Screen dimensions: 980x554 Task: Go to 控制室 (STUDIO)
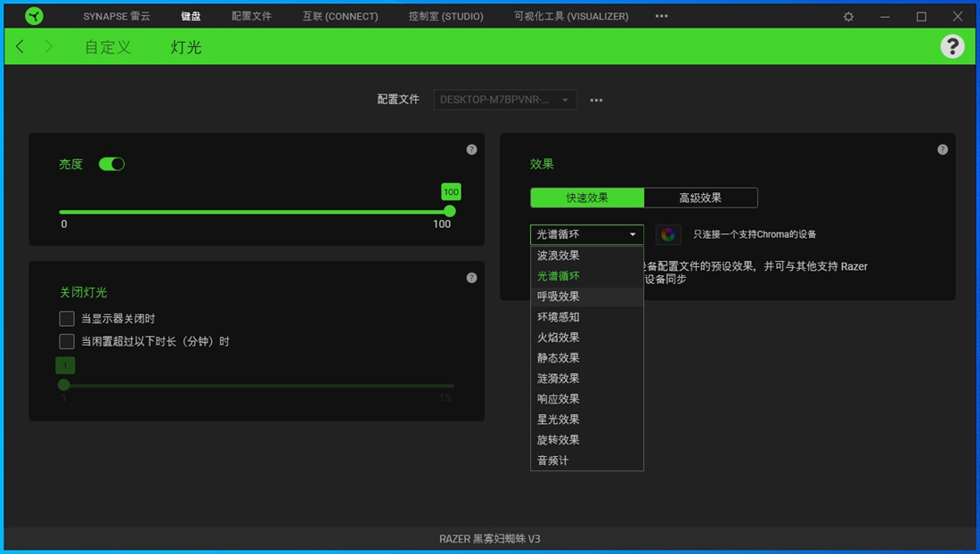pos(445,15)
